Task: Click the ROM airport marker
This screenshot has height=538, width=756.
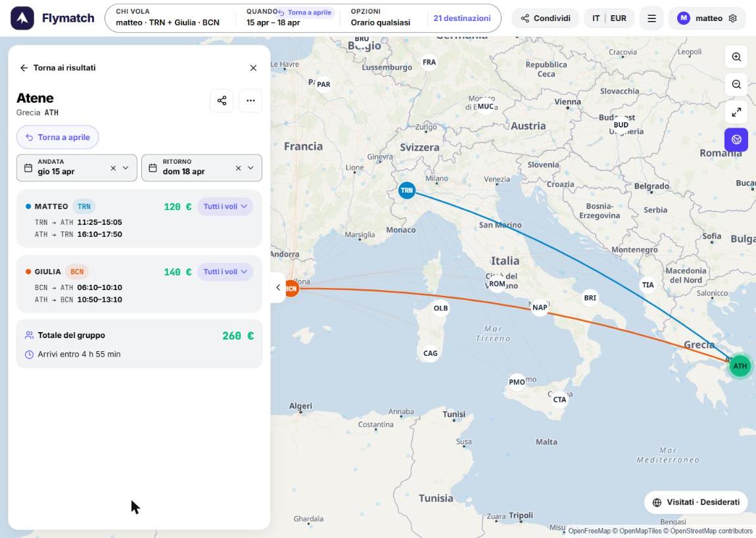Action: tap(497, 283)
